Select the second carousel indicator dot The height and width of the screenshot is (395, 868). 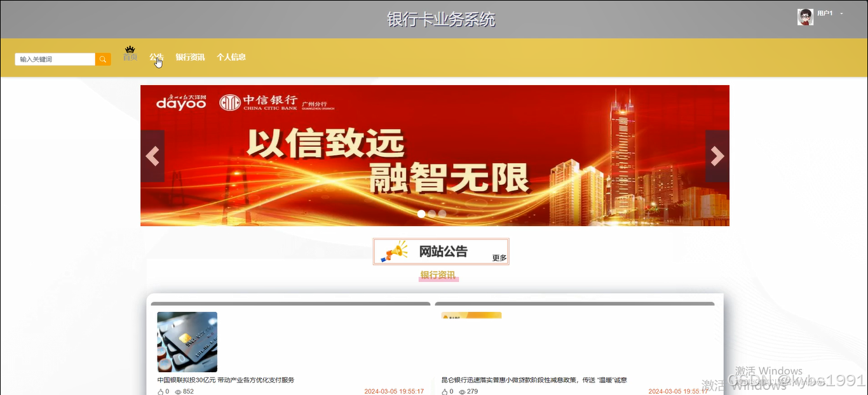[432, 214]
